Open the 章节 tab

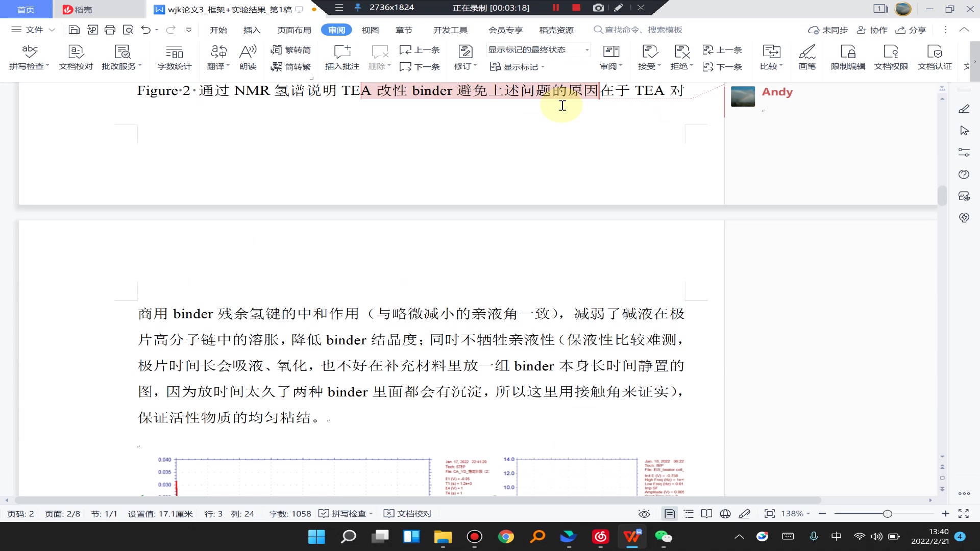click(x=404, y=30)
